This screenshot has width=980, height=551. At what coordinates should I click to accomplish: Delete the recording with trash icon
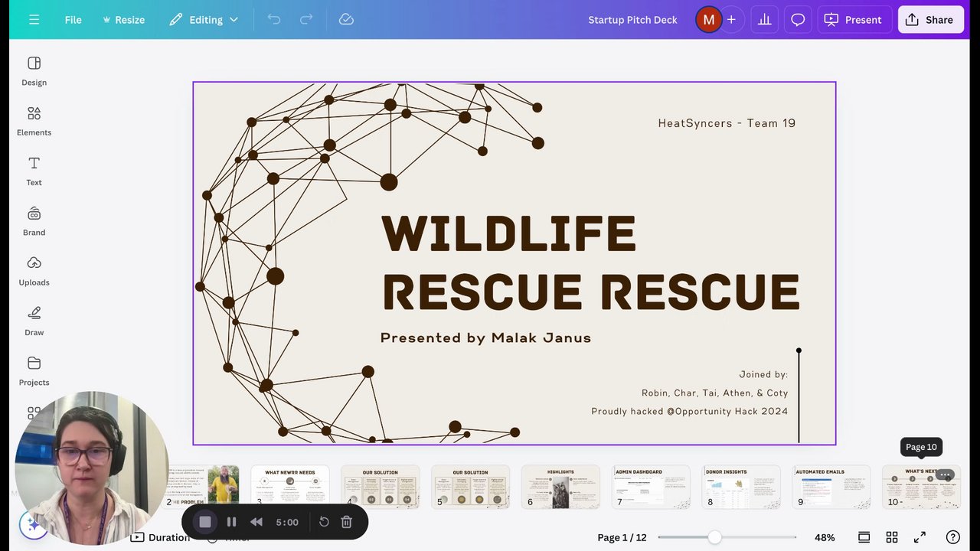[346, 522]
